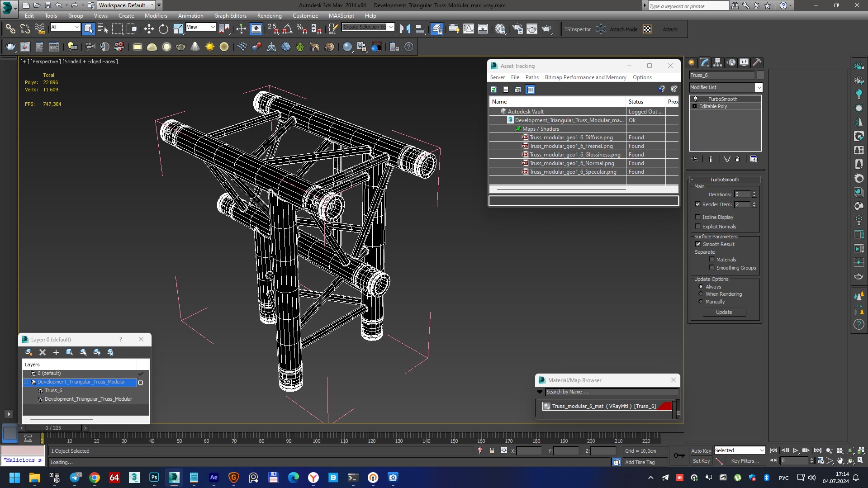
Task: Enable Isoline Display checkbox
Action: pyautogui.click(x=697, y=217)
